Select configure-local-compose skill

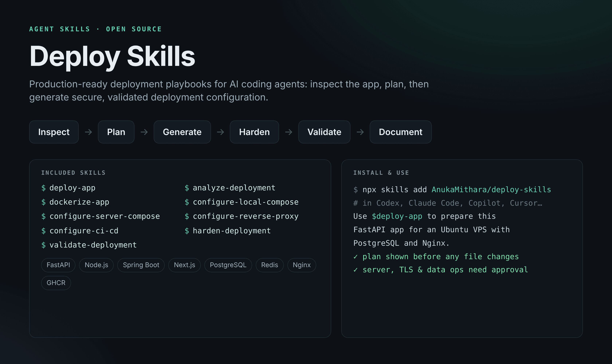242,202
